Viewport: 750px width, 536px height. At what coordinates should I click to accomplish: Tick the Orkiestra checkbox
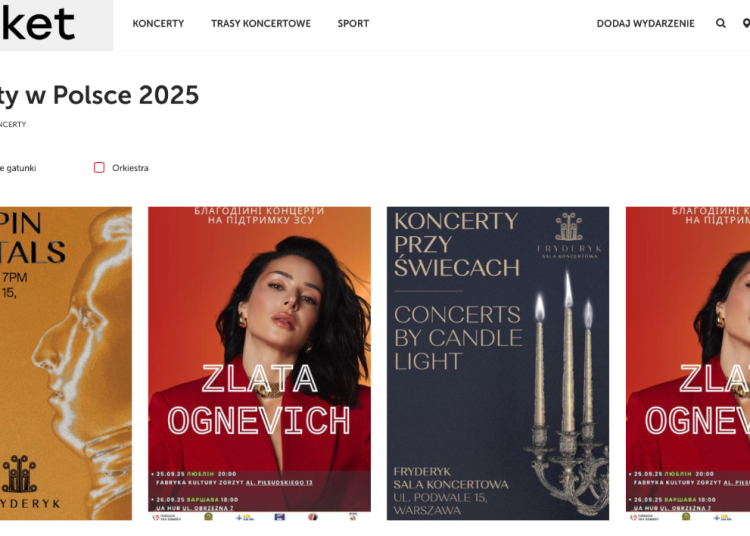(99, 167)
